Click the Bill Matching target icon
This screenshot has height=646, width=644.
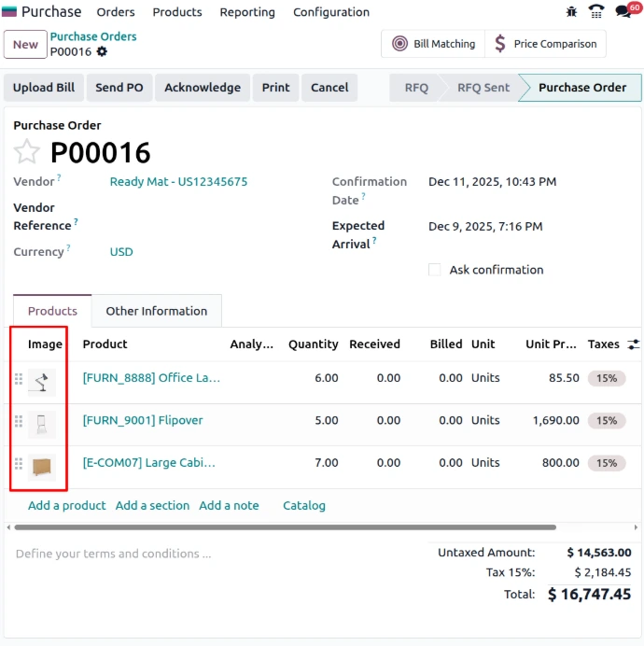pos(400,44)
